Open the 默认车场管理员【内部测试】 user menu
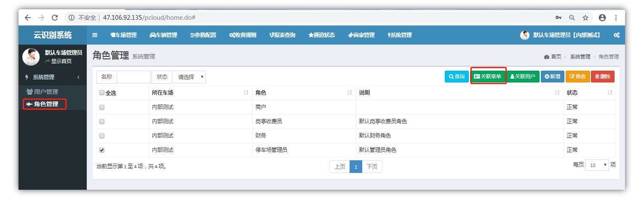 (x=567, y=35)
